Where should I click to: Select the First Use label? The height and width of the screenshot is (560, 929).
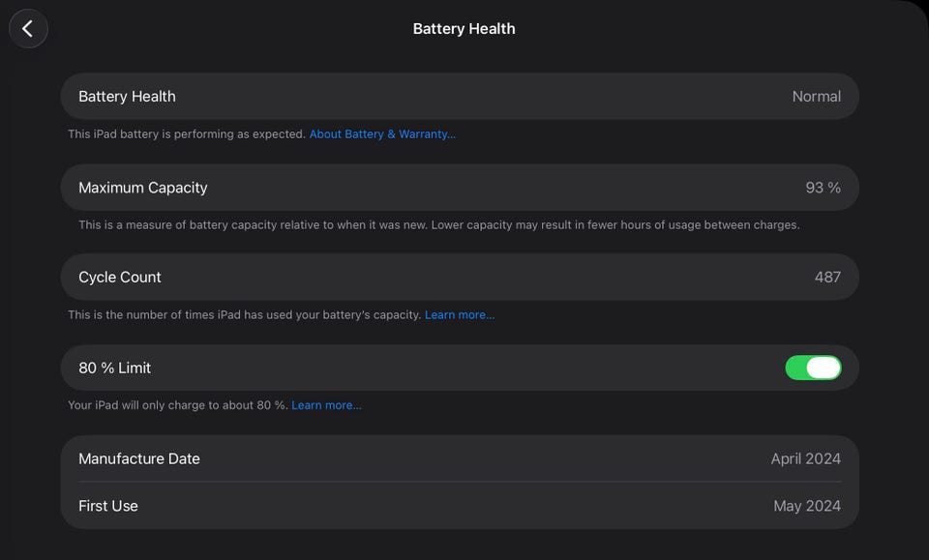click(108, 506)
